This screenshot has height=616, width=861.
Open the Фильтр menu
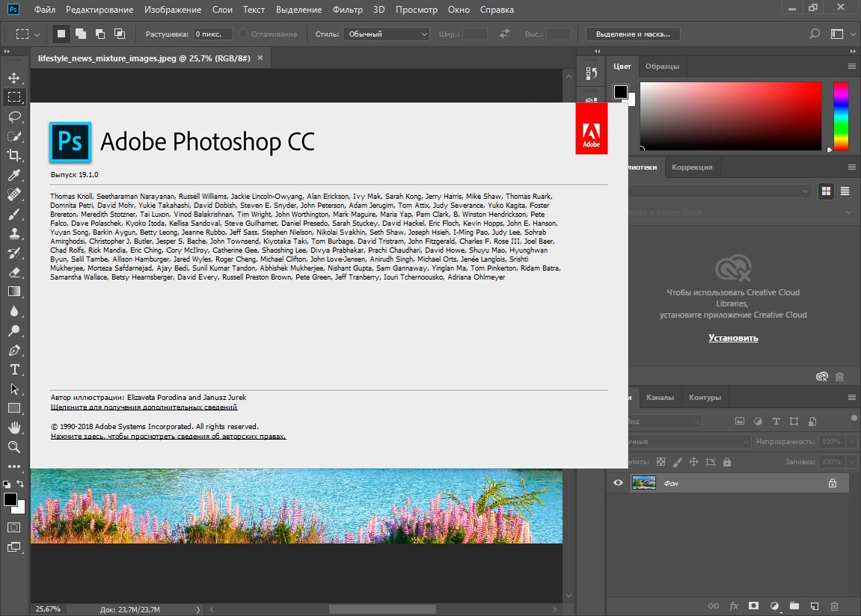347,10
